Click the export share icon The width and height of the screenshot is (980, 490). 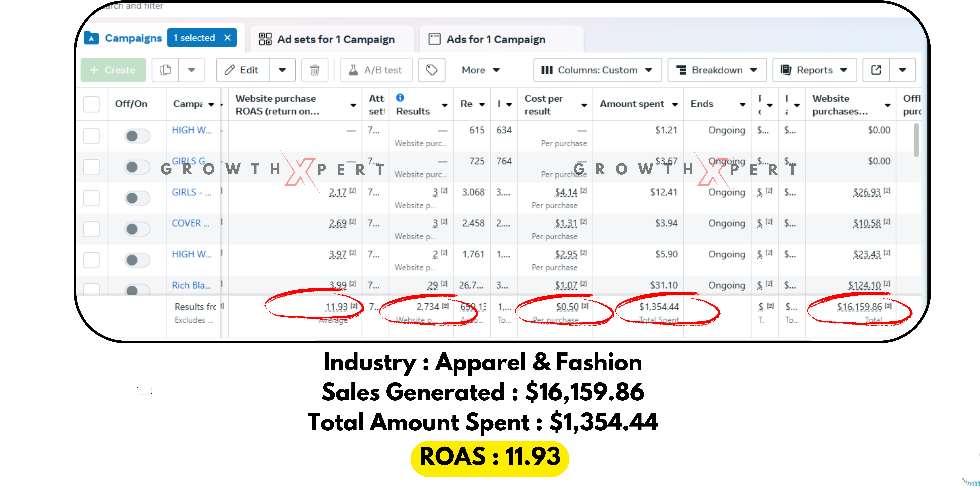pos(876,70)
